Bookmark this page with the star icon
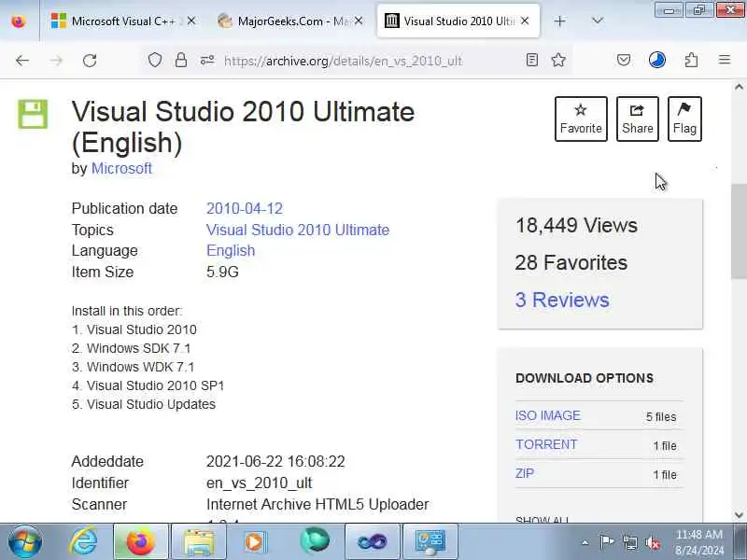This screenshot has height=560, width=747. pos(558,60)
